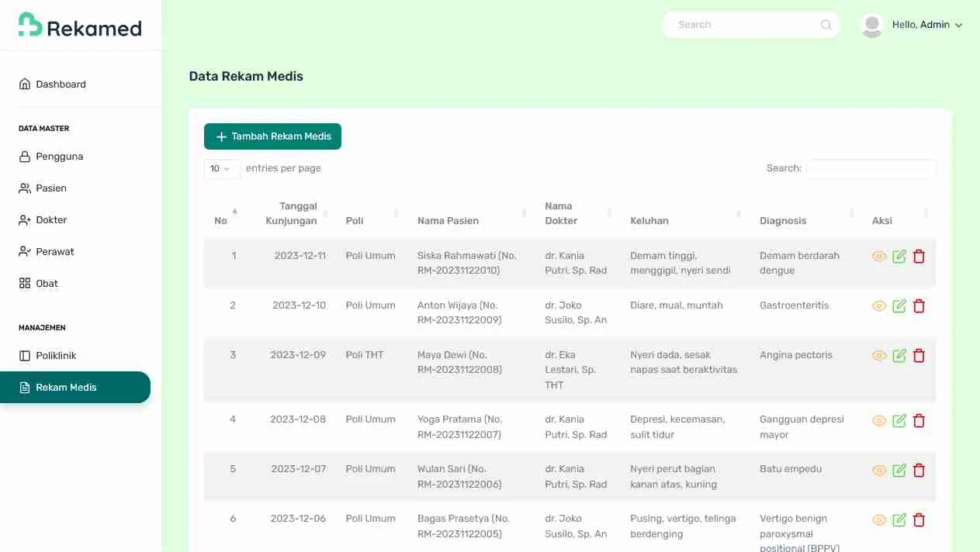Click Poli THT in Maya Dewi's row

pos(365,354)
